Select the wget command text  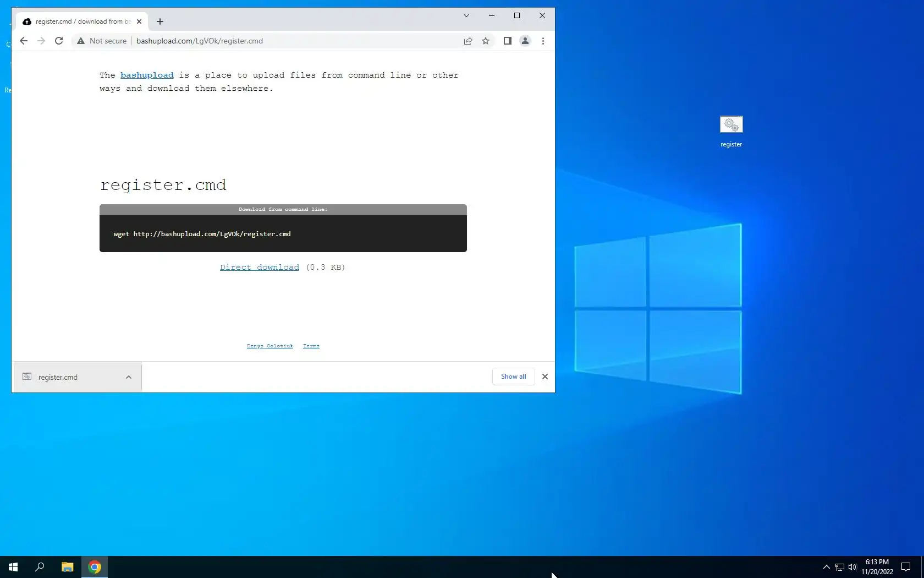pyautogui.click(x=202, y=234)
